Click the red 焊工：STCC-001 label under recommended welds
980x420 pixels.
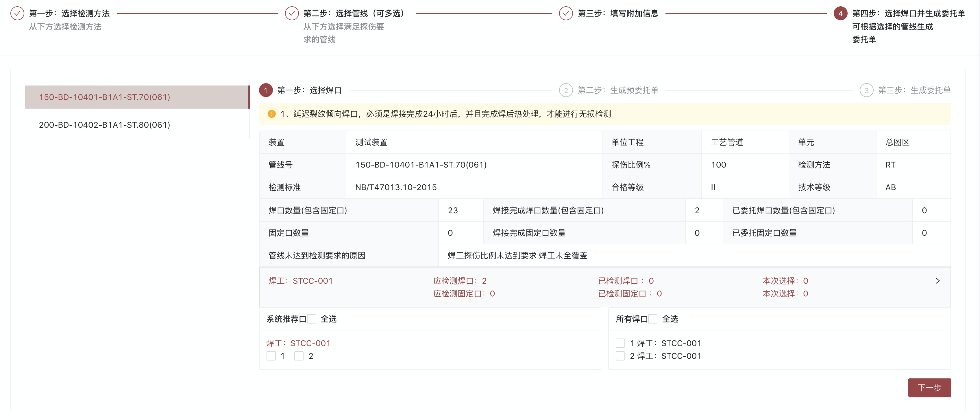tap(298, 343)
